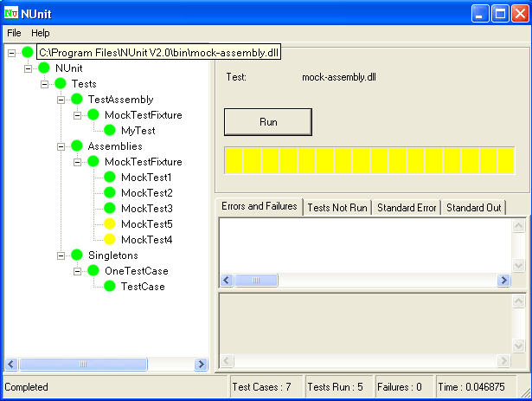Click errors list scroll right arrow
The image size is (532, 401).
pos(503,281)
